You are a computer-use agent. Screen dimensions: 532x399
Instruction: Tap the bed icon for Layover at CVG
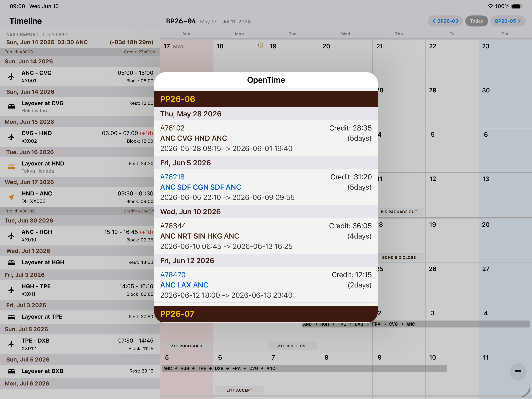11,107
